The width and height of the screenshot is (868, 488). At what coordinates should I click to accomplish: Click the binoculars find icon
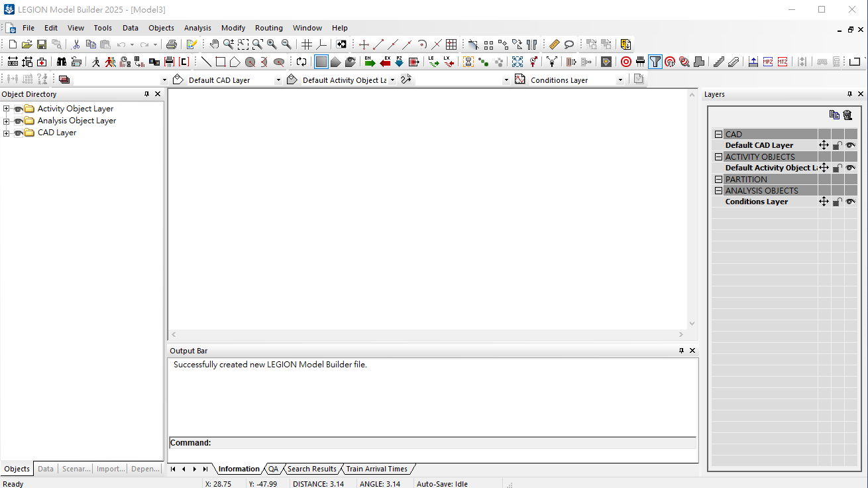tap(62, 62)
